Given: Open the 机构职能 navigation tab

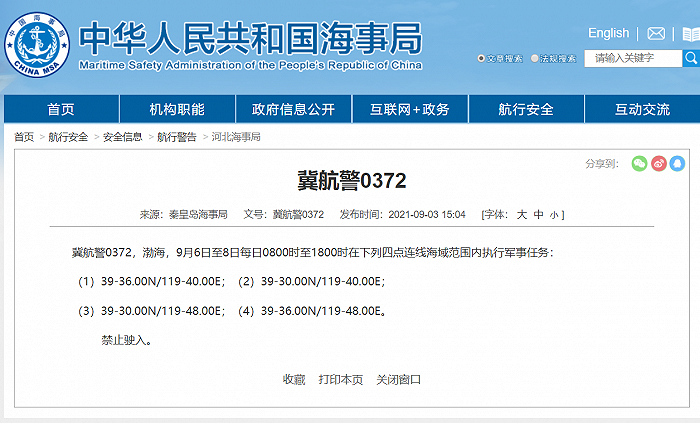Looking at the screenshot, I should click(x=177, y=109).
